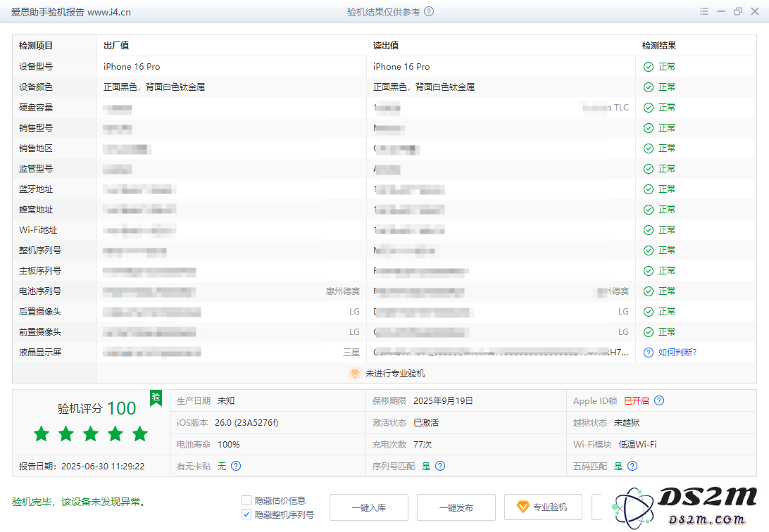Click the 一键发布 button
The image size is (769, 532).
(456, 507)
